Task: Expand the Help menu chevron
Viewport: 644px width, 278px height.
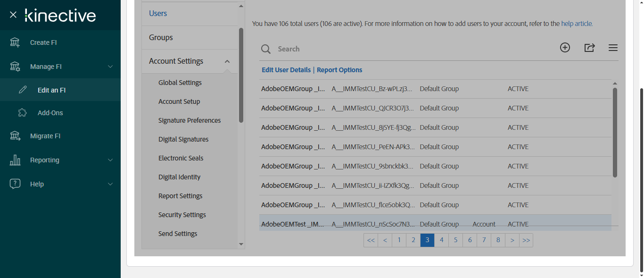Action: (x=110, y=184)
